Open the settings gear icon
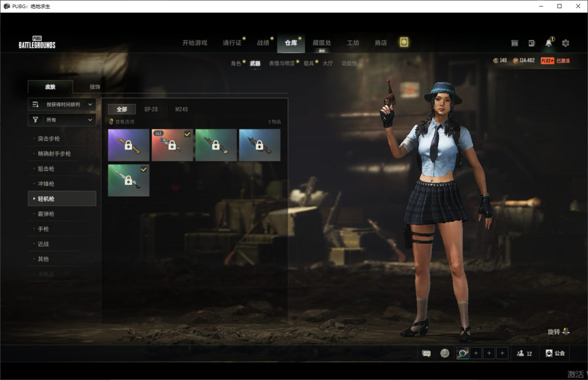The width and height of the screenshot is (588, 380). [x=566, y=43]
